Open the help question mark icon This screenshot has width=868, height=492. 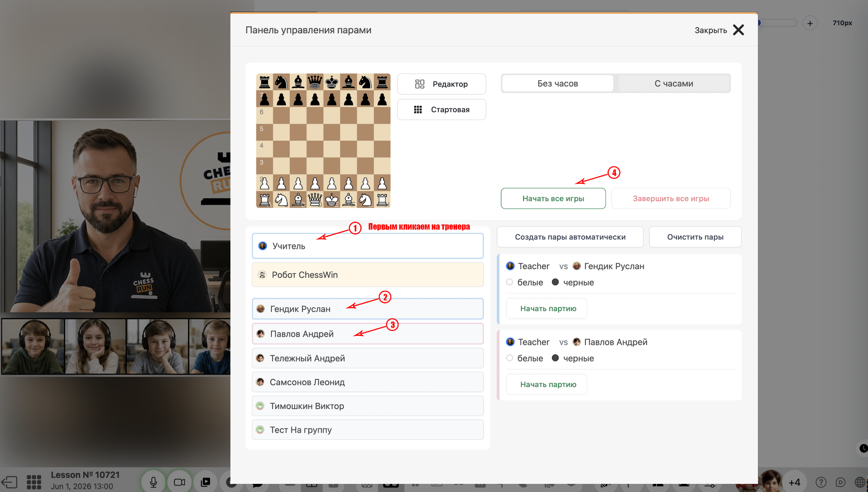point(821,482)
